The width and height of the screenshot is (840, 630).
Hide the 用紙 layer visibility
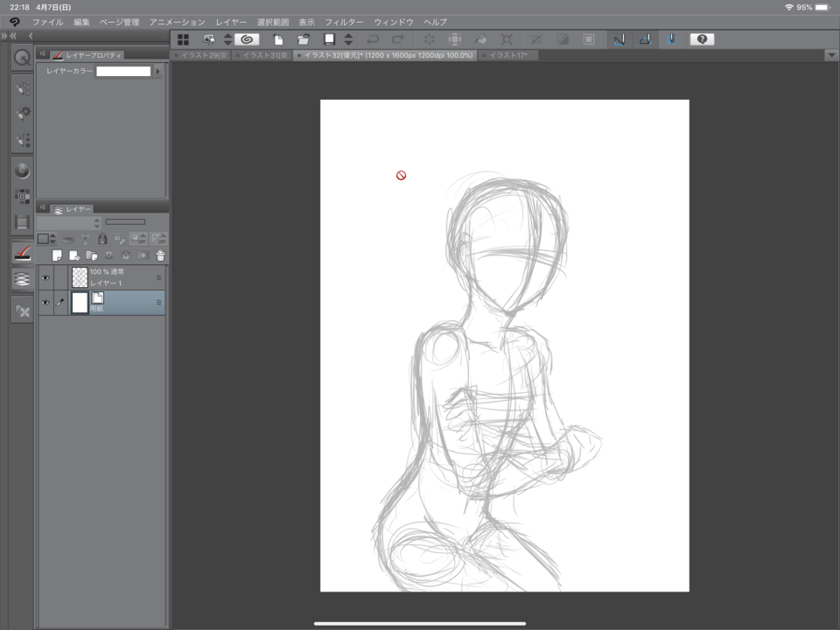[x=46, y=302]
